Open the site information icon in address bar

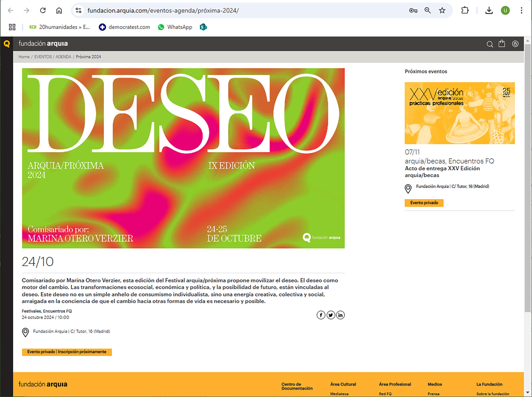click(79, 10)
